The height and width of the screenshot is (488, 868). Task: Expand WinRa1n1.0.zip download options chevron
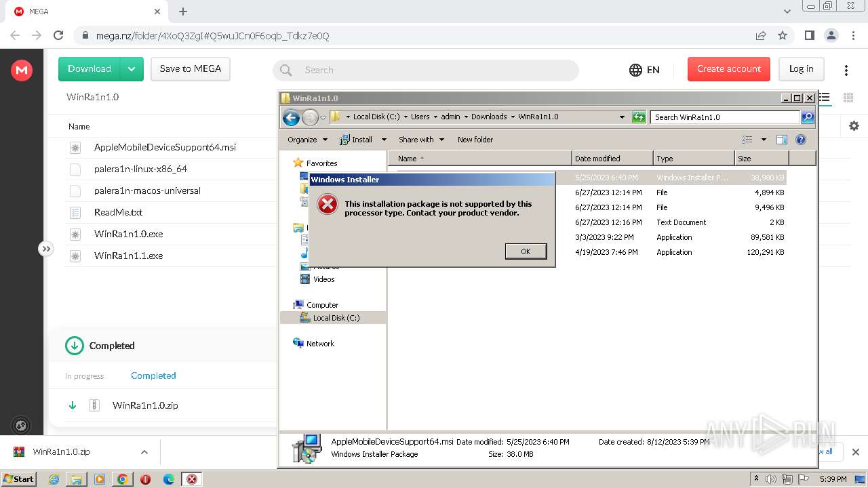click(x=144, y=452)
